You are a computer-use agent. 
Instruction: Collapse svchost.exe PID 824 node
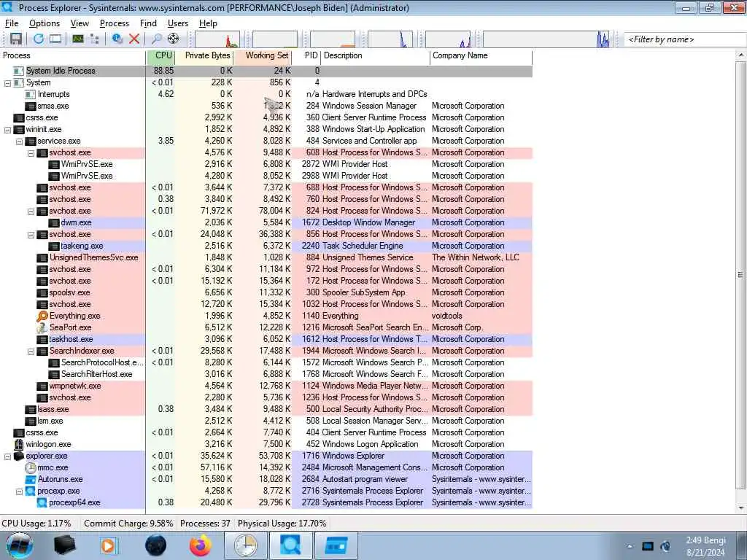coord(31,211)
